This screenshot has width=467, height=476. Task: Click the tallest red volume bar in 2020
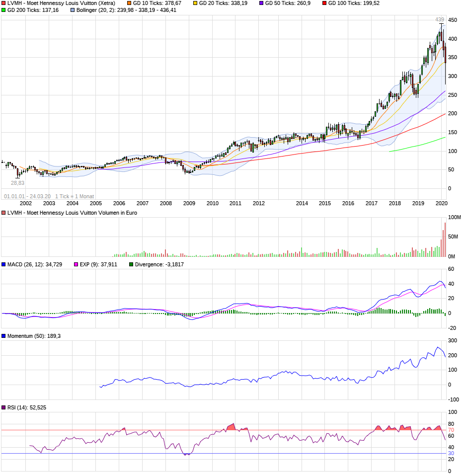tap(445, 240)
